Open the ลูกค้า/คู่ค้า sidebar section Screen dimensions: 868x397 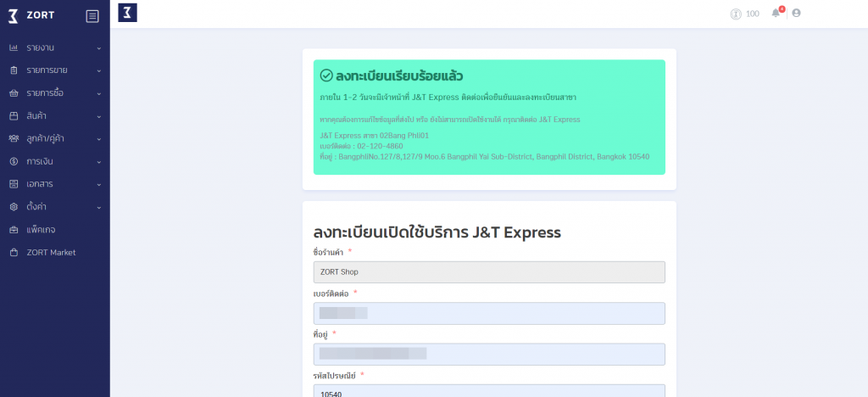[55, 138]
